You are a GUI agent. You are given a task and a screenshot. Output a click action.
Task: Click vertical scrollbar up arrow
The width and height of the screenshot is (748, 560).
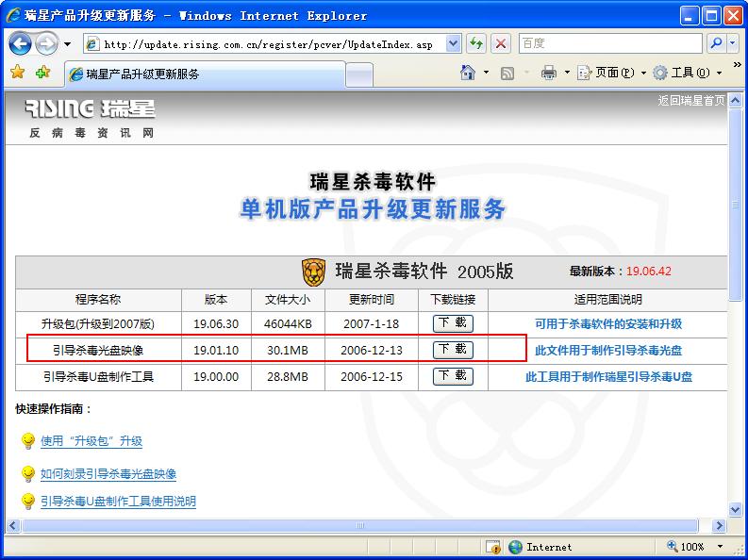pyautogui.click(x=735, y=100)
